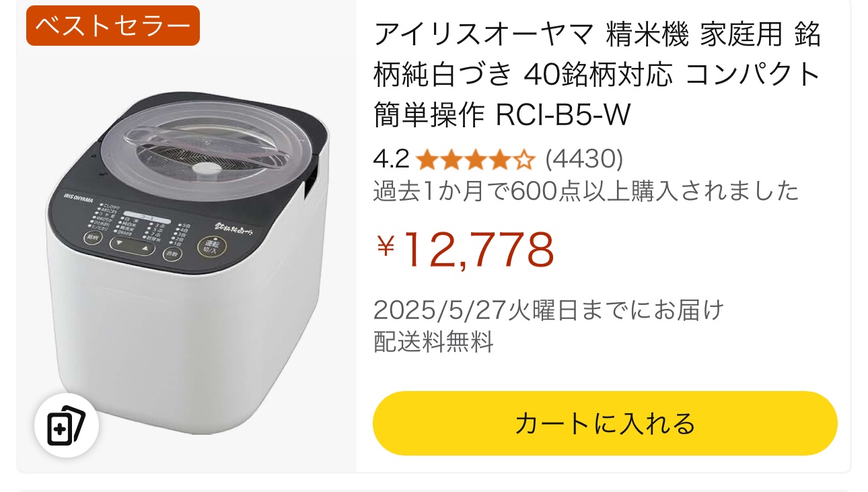The image size is (868, 492).
Task: Click the first orange star
Action: [427, 160]
